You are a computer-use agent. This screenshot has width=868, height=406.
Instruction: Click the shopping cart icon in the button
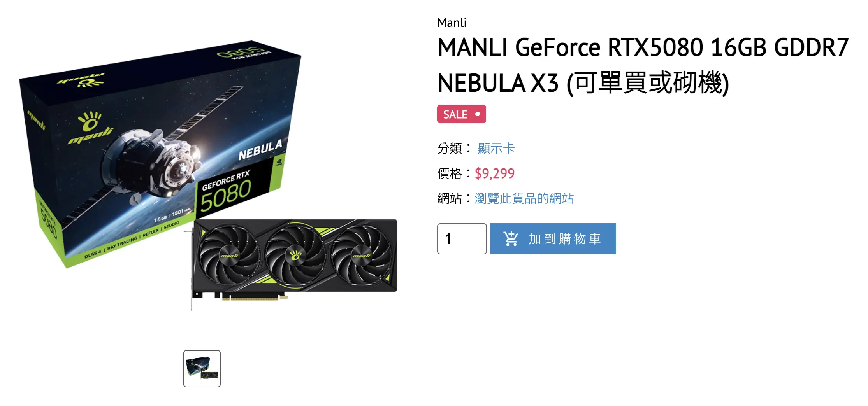click(x=510, y=238)
